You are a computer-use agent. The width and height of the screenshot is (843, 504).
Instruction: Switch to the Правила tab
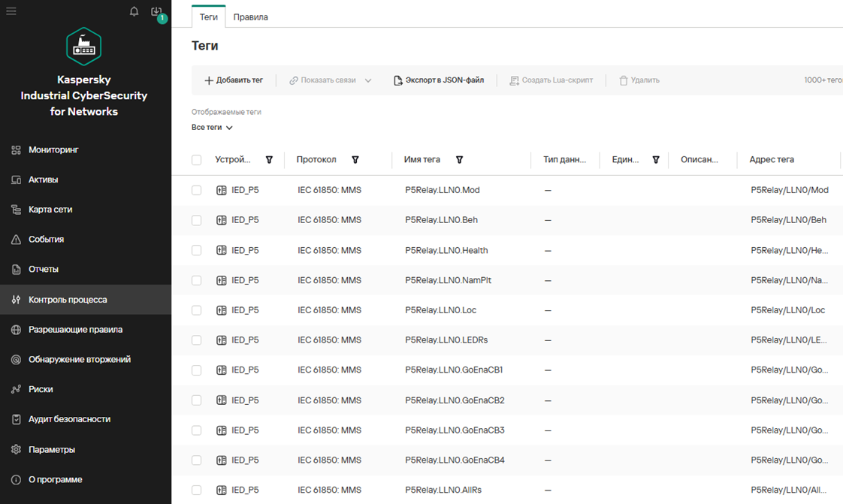[x=250, y=17]
